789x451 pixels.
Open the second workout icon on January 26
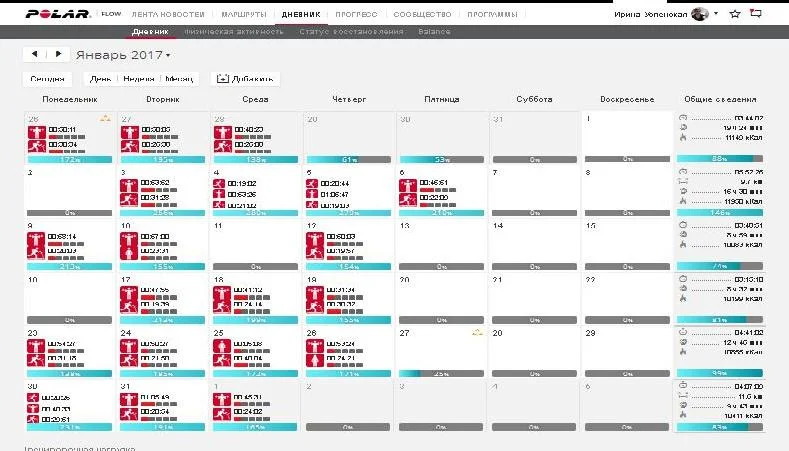315,360
